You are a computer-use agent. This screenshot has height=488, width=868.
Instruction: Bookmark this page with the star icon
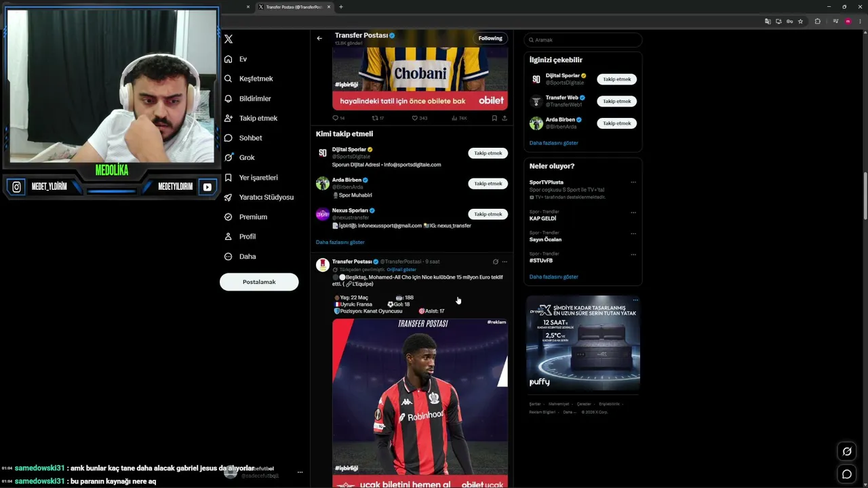click(800, 21)
